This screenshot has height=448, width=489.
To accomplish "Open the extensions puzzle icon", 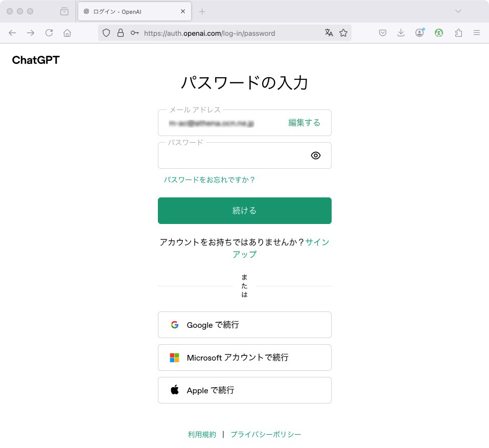I will coord(458,33).
